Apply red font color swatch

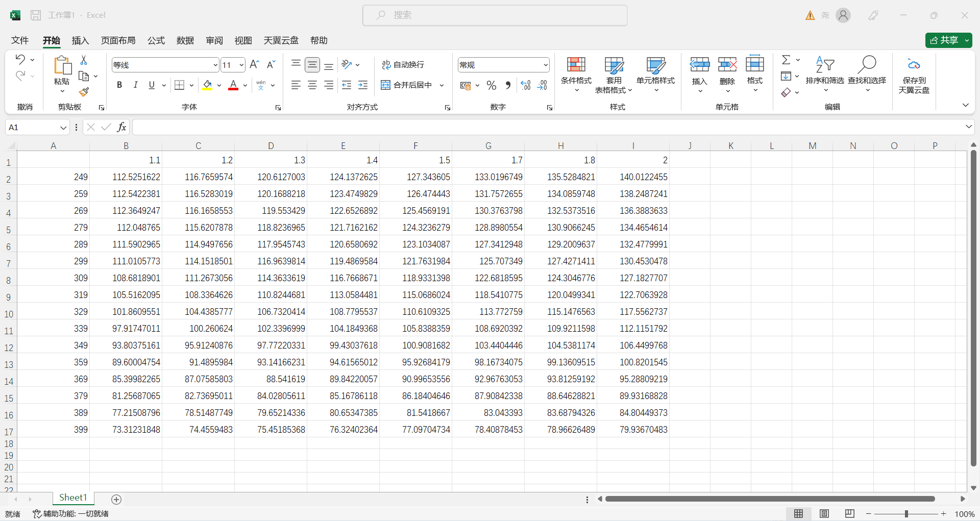(233, 85)
